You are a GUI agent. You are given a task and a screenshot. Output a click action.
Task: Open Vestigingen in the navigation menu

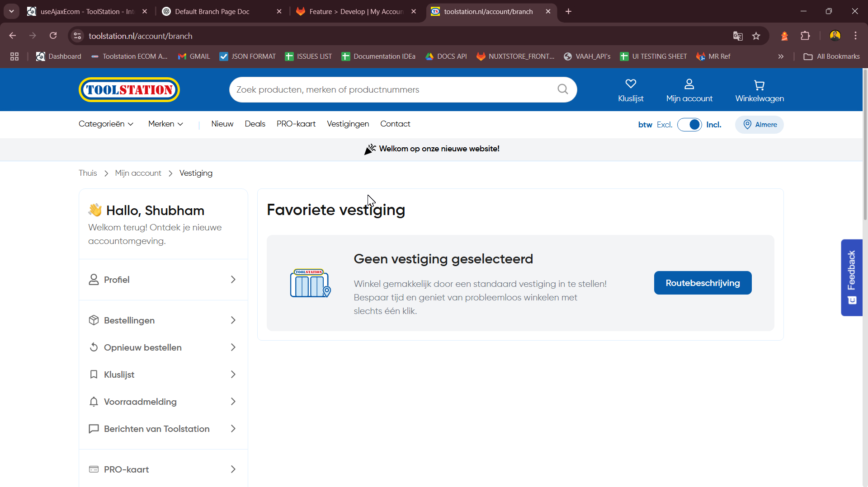click(x=348, y=124)
